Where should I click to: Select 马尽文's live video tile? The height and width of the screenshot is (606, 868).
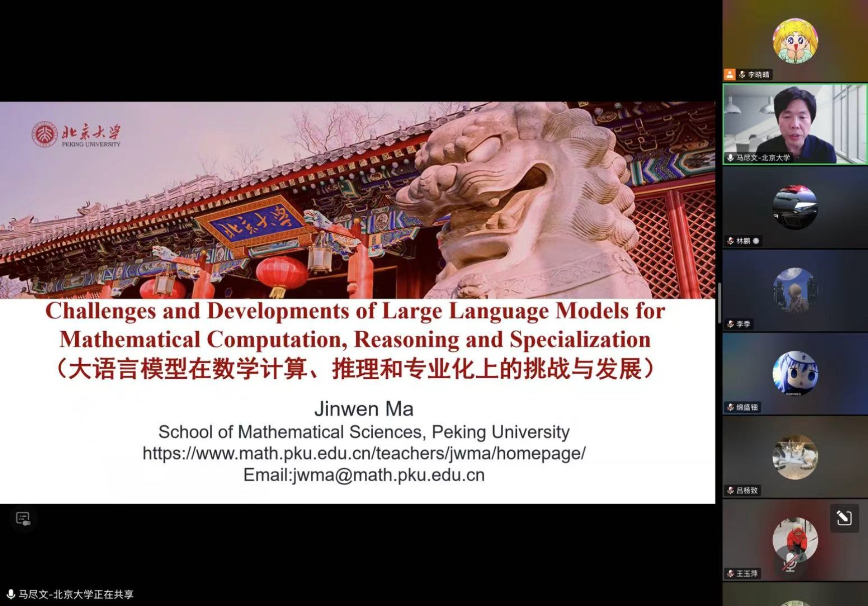pyautogui.click(x=795, y=124)
